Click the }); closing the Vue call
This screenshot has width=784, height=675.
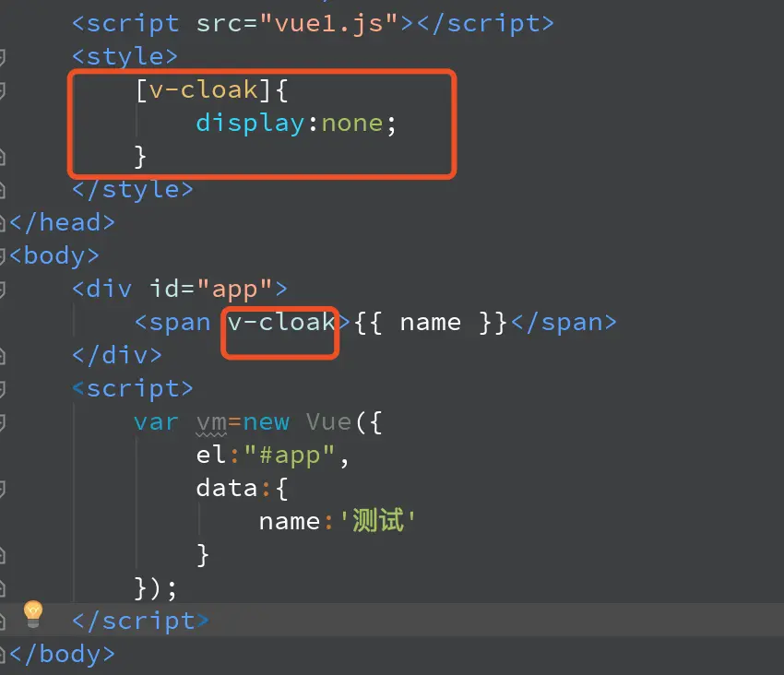tap(156, 588)
